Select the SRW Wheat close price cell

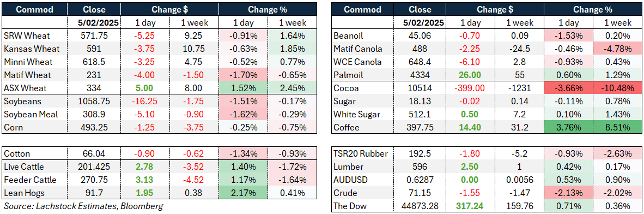click(x=94, y=36)
